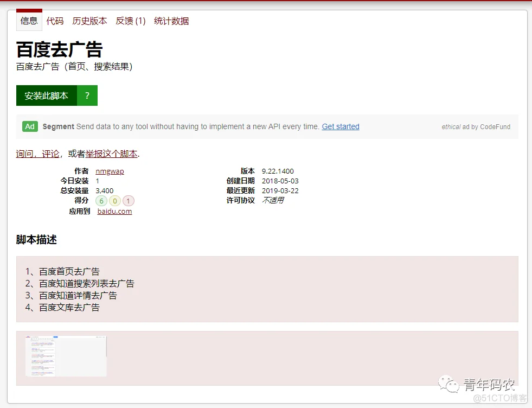Image resolution: width=532 pixels, height=408 pixels.
Task: Click description line 百度首页去广告
Action: pos(69,271)
